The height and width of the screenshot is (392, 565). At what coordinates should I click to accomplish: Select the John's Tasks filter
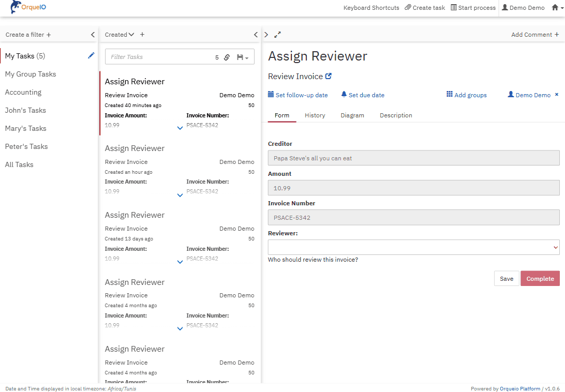coord(25,110)
